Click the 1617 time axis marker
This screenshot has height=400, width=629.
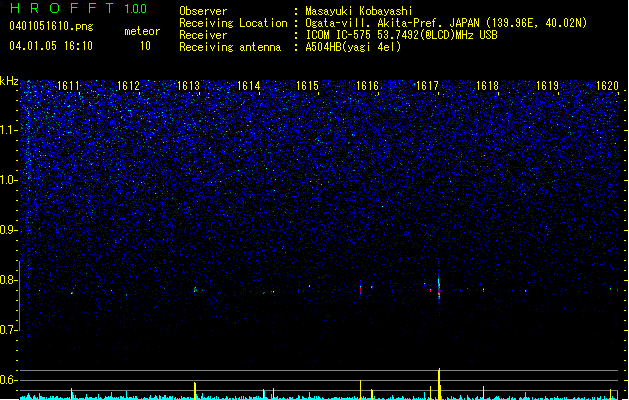click(x=427, y=86)
